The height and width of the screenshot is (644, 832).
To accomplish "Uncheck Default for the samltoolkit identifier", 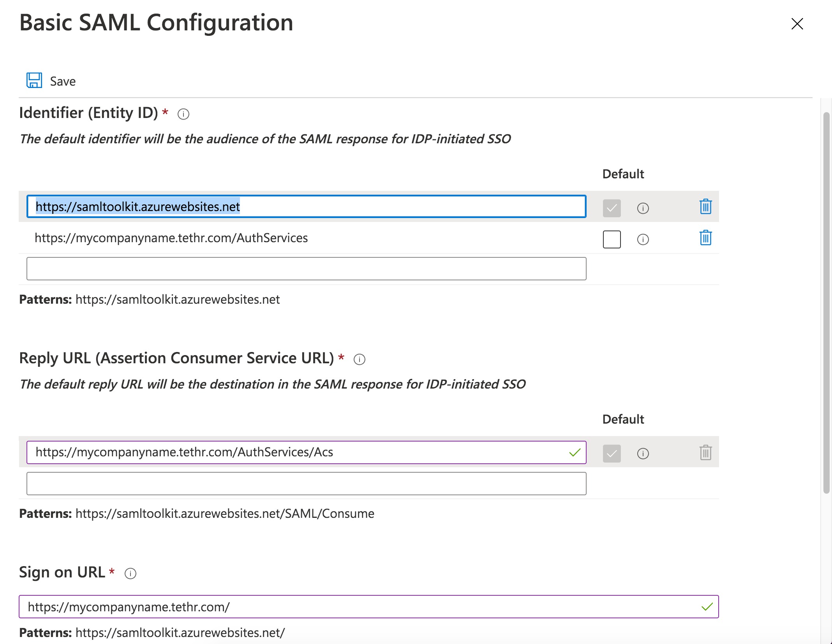I will [612, 208].
